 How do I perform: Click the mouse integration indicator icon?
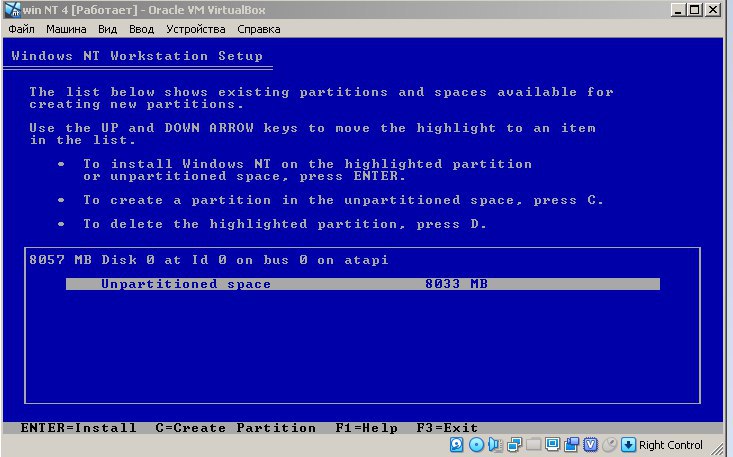[x=610, y=445]
